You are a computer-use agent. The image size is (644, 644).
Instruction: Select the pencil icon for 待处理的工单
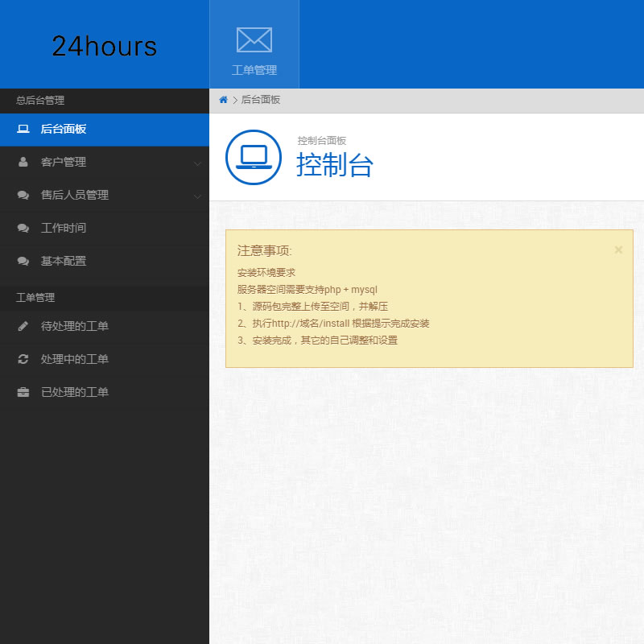23,326
